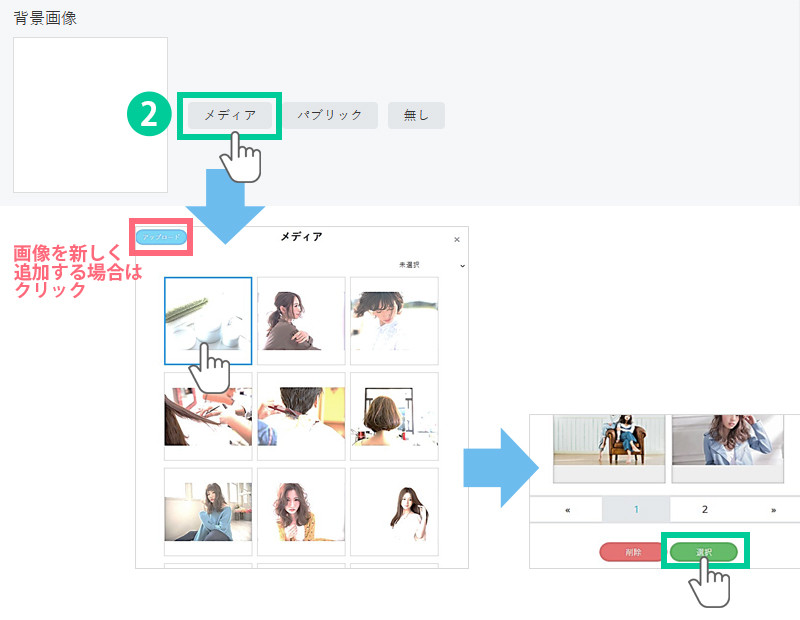Viewport: 800px width, 620px height.
Task: Select the scissors cutting long hair thumbnail
Action: click(208, 416)
